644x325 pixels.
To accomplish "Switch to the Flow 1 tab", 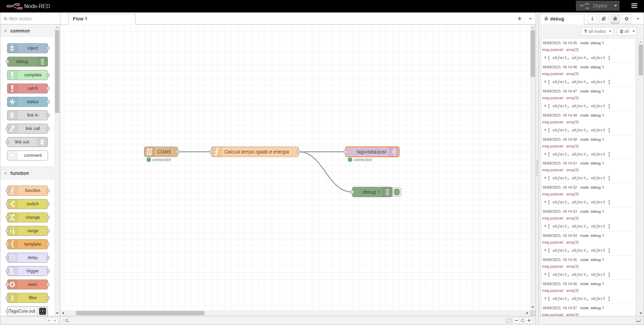I will coord(80,19).
